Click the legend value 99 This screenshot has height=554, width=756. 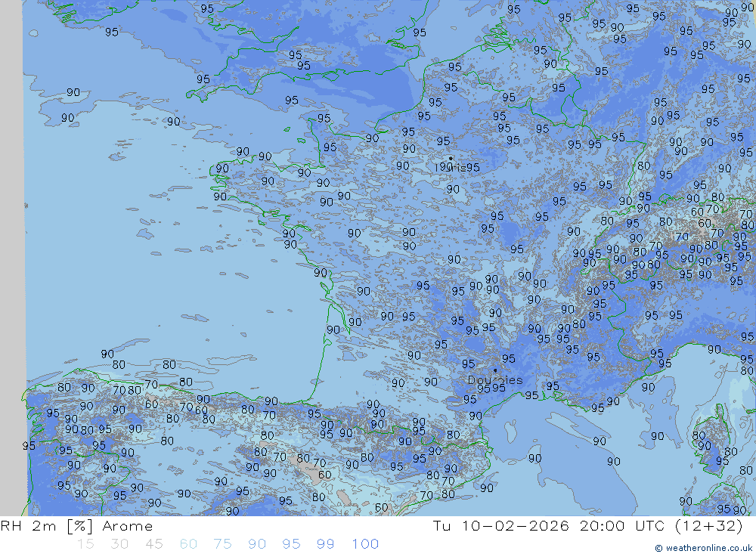point(325,544)
